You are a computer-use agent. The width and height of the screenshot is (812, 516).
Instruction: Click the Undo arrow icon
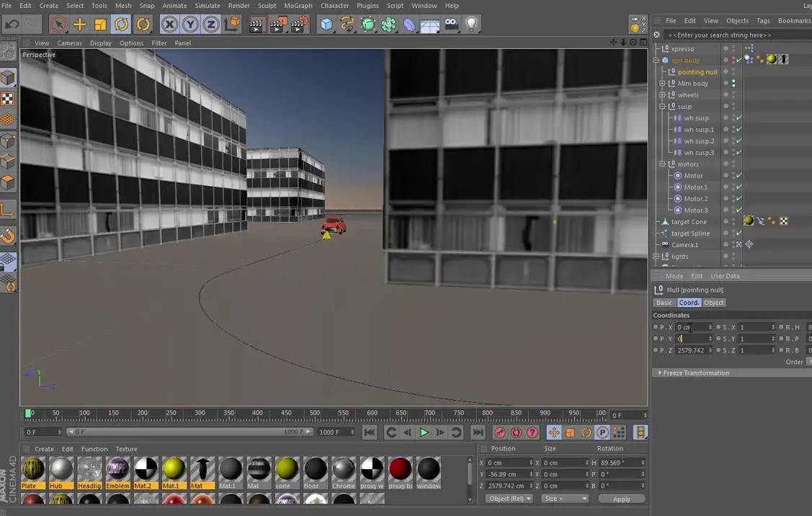coord(12,25)
